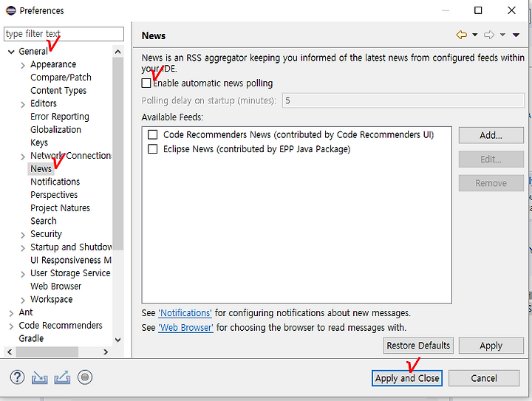Select Error Reporting in the tree
The image size is (532, 401).
pyautogui.click(x=60, y=117)
